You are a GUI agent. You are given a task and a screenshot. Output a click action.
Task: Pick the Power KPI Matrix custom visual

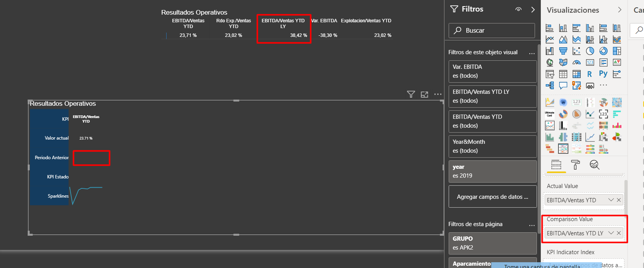[x=563, y=148]
